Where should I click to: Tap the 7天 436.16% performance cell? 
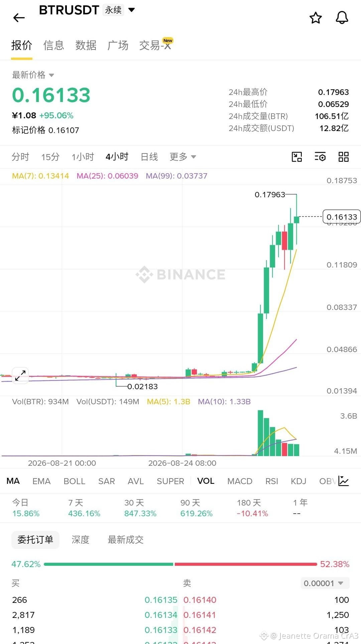point(84,508)
